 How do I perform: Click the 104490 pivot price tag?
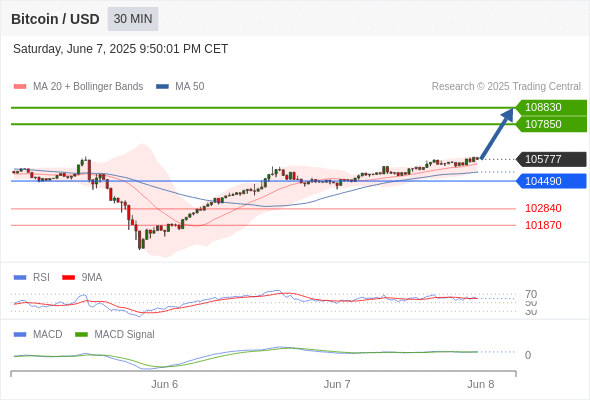tap(551, 181)
